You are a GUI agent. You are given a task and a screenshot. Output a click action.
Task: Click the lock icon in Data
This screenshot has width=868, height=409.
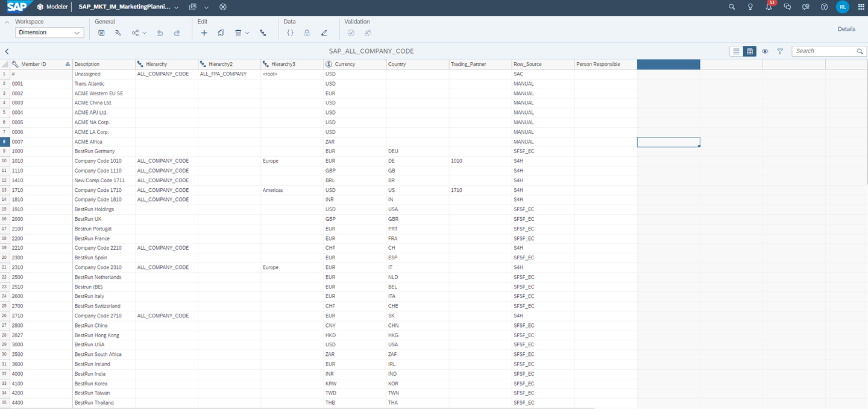(x=307, y=33)
